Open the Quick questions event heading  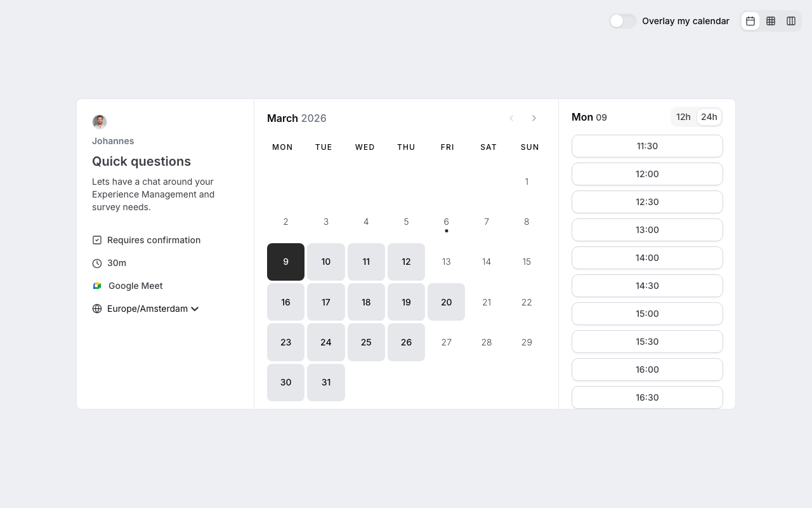pos(141,161)
